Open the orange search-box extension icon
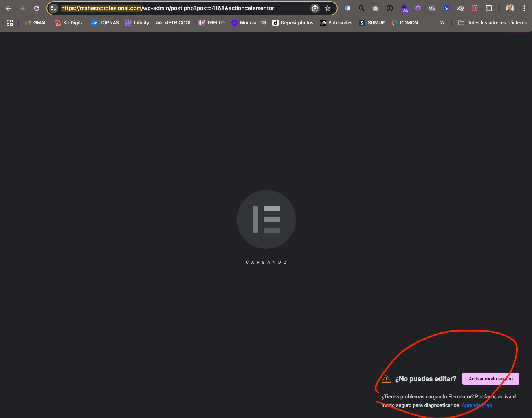This screenshot has height=418, width=532. (x=475, y=8)
